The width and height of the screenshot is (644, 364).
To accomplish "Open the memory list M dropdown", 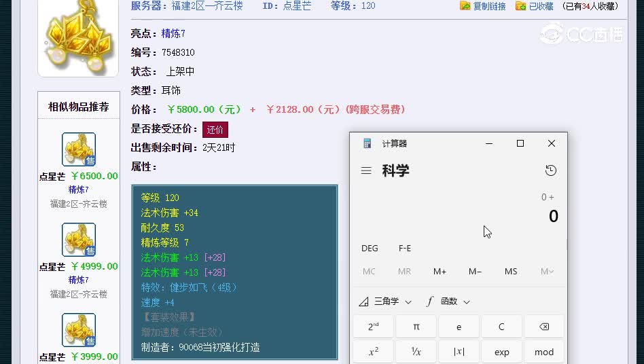I will pyautogui.click(x=547, y=271).
